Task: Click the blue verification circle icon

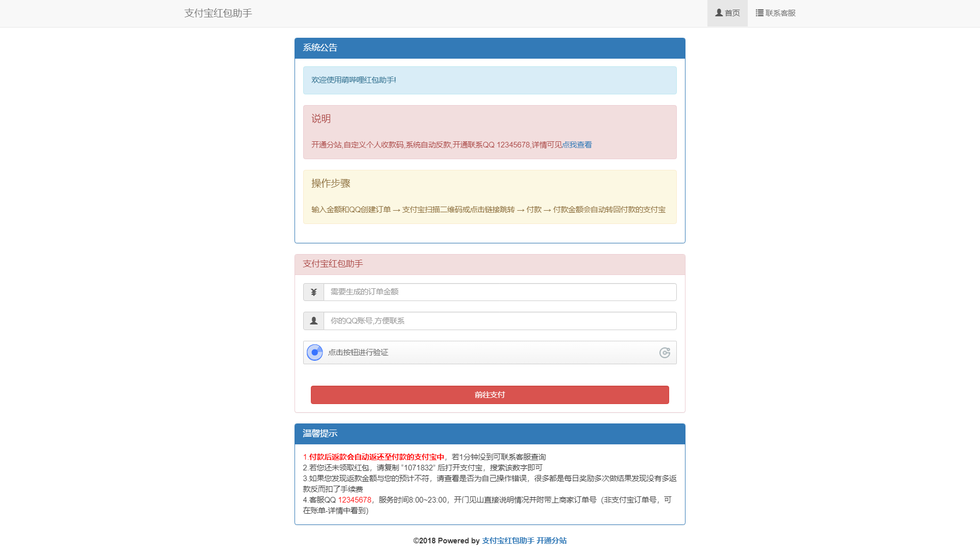Action: (x=314, y=353)
